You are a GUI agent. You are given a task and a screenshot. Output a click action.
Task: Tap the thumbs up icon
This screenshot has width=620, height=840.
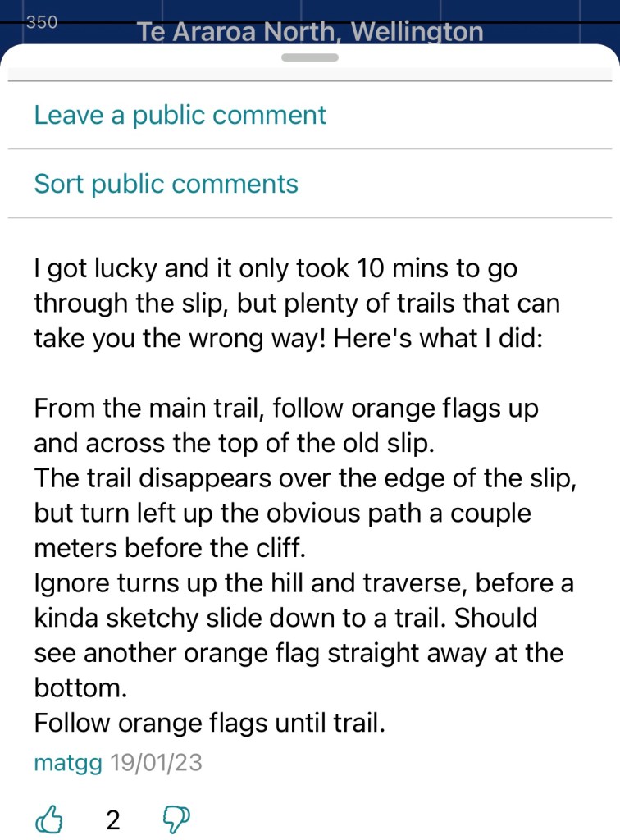coord(50,818)
